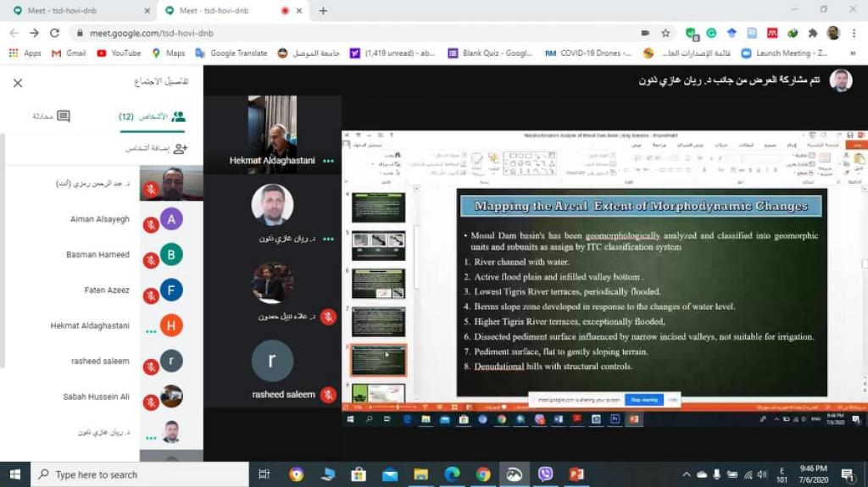The width and height of the screenshot is (868, 487).
Task: Toggle mute for Faten Azeez
Action: tap(151, 296)
